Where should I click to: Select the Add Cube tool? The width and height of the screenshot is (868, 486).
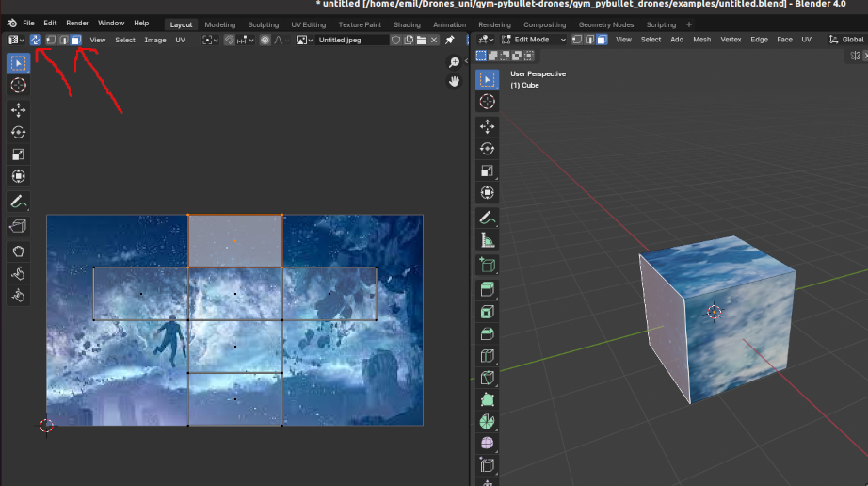pos(487,266)
